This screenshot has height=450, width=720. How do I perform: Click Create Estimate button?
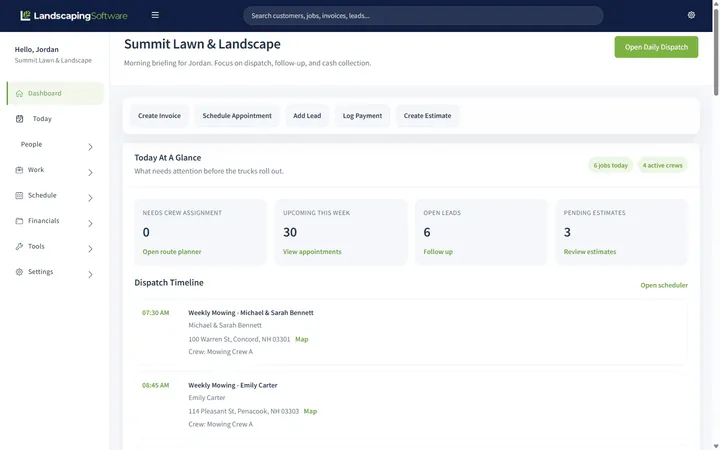click(x=428, y=116)
